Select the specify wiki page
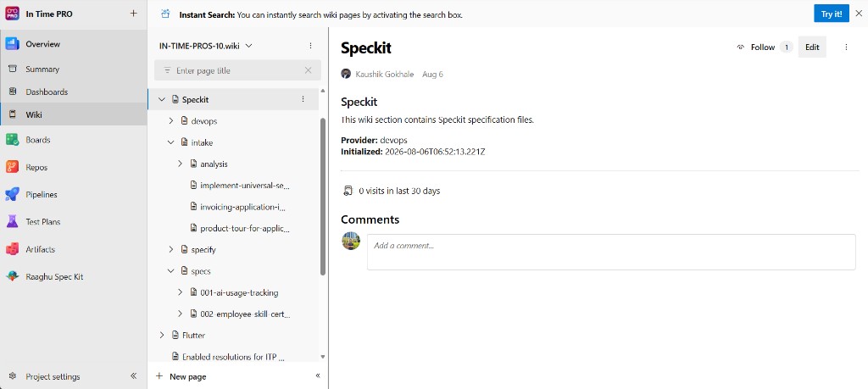Image resolution: width=868 pixels, height=389 pixels. point(203,249)
